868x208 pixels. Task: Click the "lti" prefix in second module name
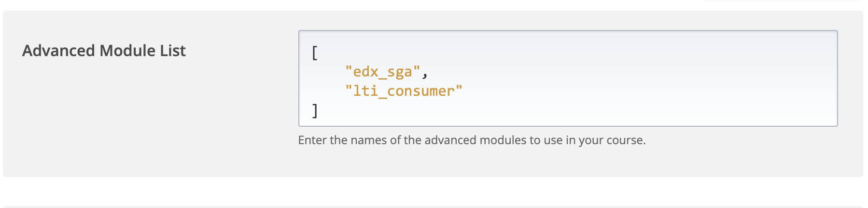click(365, 91)
